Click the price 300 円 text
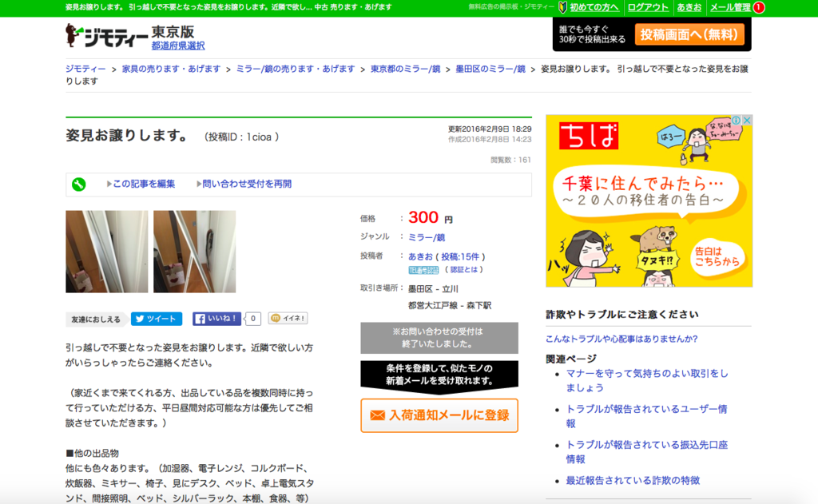Screen dimensions: 818x504 pyautogui.click(x=431, y=217)
